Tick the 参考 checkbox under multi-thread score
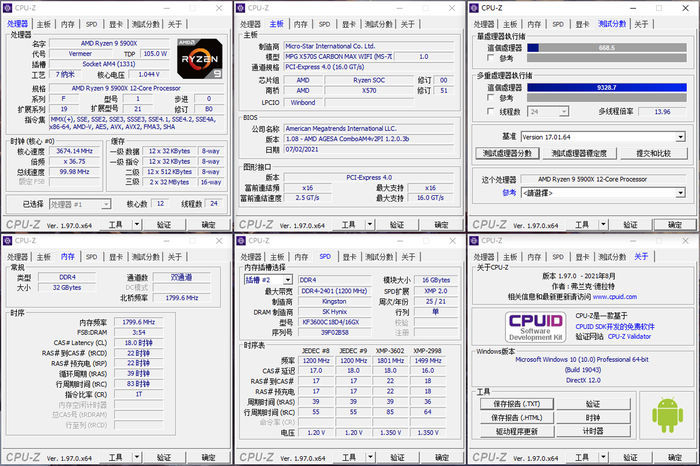Image resolution: width=700 pixels, height=466 pixels. click(x=490, y=98)
